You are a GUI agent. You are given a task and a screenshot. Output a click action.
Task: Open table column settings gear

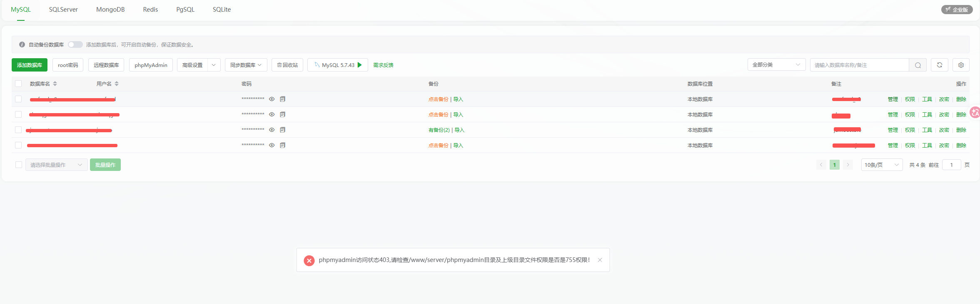click(x=961, y=65)
